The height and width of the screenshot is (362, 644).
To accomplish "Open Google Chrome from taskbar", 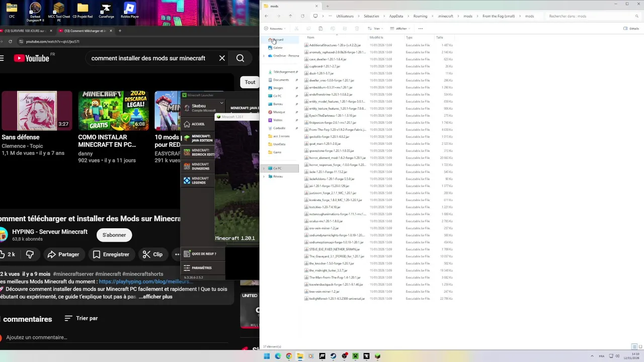I will pos(289,356).
